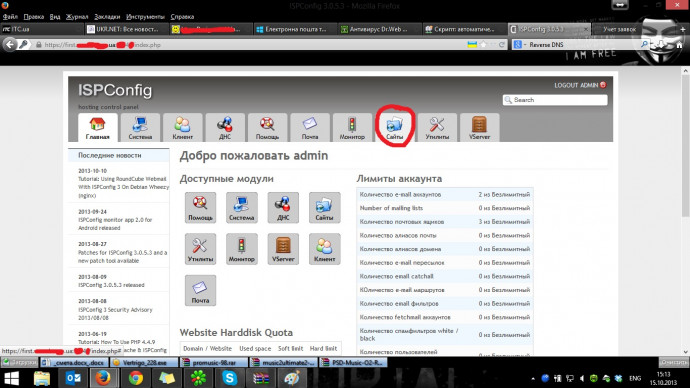Click the Монитор module tile
The width and height of the screenshot is (690, 388).
coord(242,249)
